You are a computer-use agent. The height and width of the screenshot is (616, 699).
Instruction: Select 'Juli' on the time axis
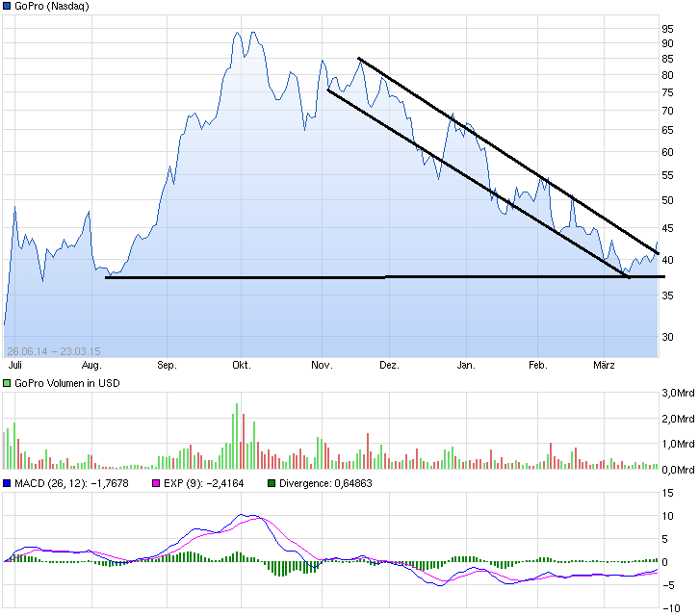[14, 366]
